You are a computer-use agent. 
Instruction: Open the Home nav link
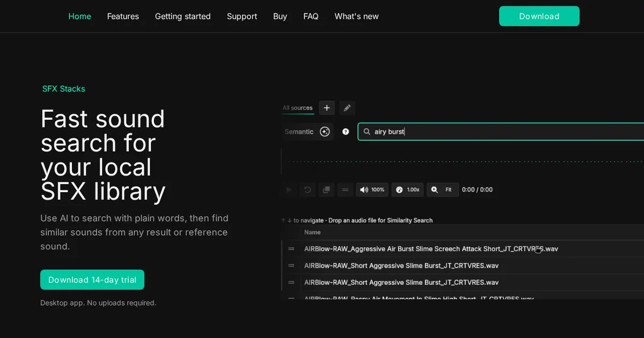coord(79,16)
